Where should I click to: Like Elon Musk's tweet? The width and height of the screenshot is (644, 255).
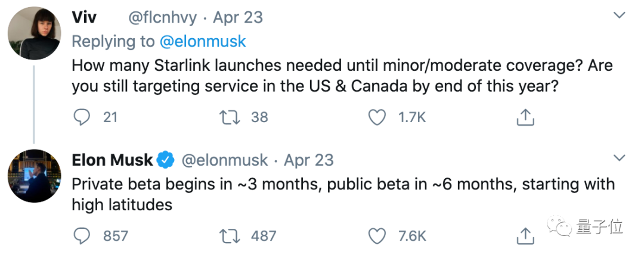[x=377, y=236]
